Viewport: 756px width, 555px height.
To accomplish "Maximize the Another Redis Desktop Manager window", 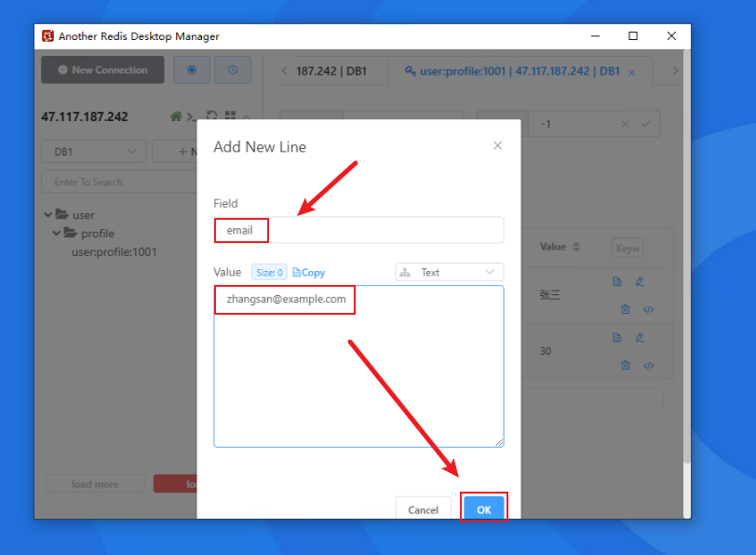I will (x=633, y=36).
